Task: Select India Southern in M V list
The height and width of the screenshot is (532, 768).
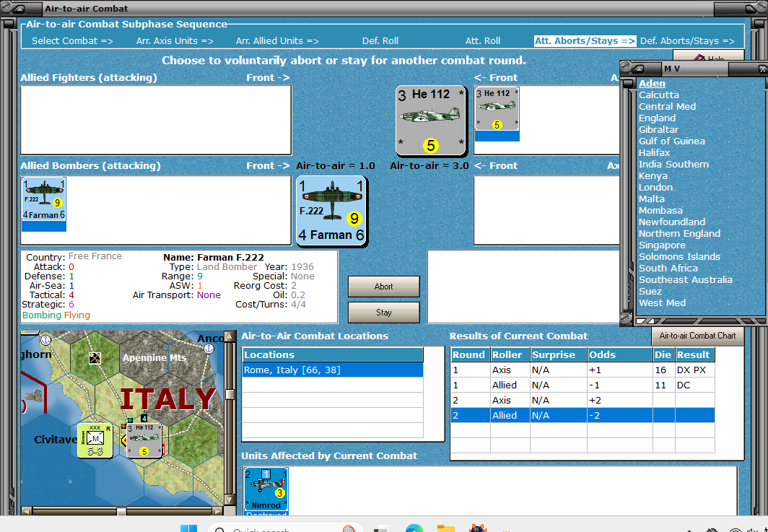Action: [673, 165]
